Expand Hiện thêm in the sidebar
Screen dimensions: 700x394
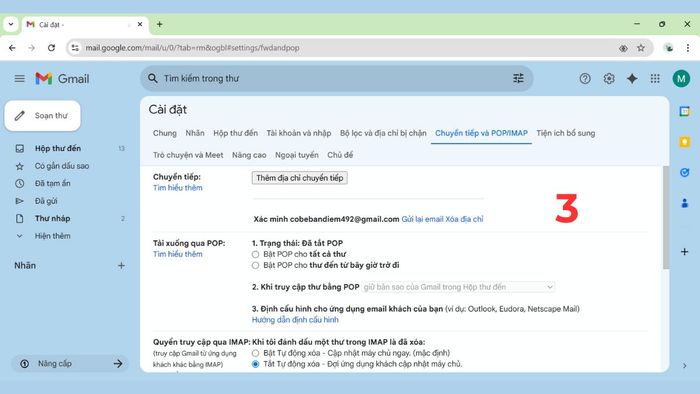(x=52, y=236)
